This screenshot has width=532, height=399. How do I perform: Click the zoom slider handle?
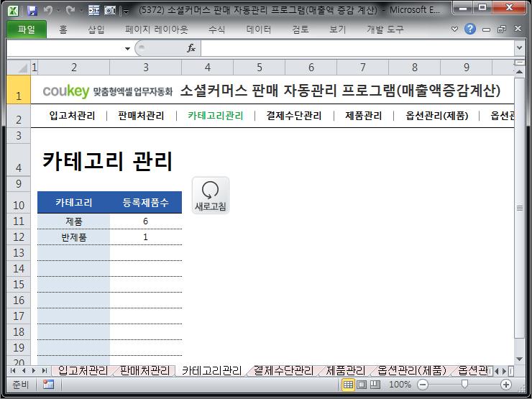(x=464, y=384)
